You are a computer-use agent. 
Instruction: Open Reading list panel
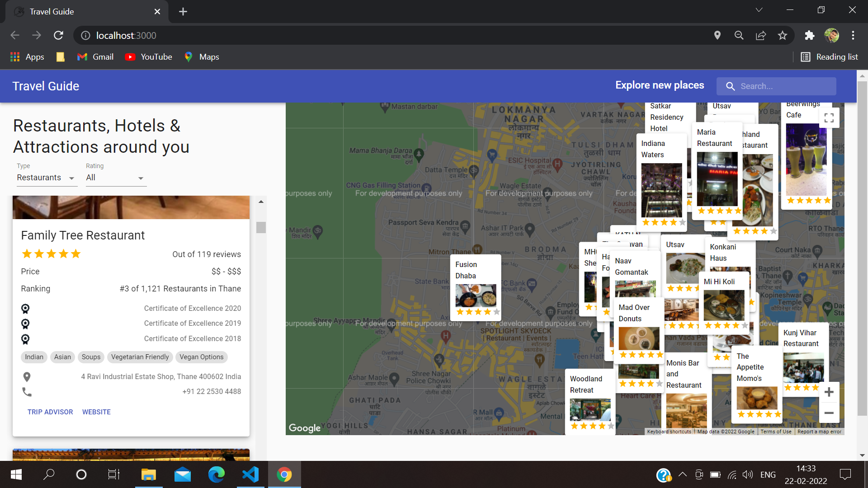pos(829,57)
